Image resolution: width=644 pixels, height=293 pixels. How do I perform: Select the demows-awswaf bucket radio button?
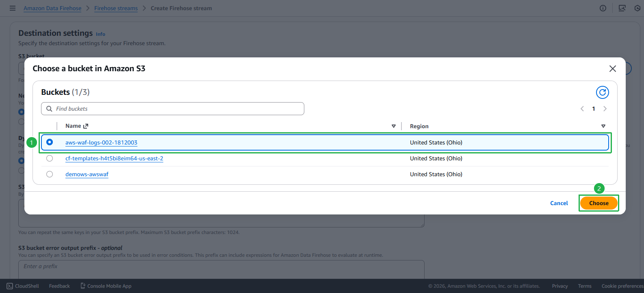click(50, 174)
